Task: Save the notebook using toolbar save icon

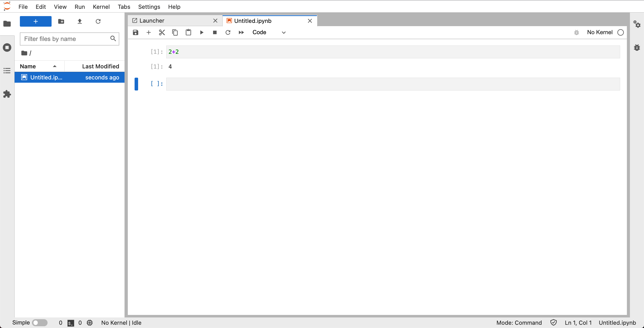Action: pyautogui.click(x=135, y=32)
